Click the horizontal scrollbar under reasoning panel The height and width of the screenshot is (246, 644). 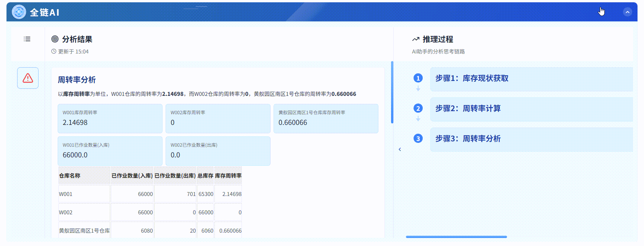[x=456, y=237]
